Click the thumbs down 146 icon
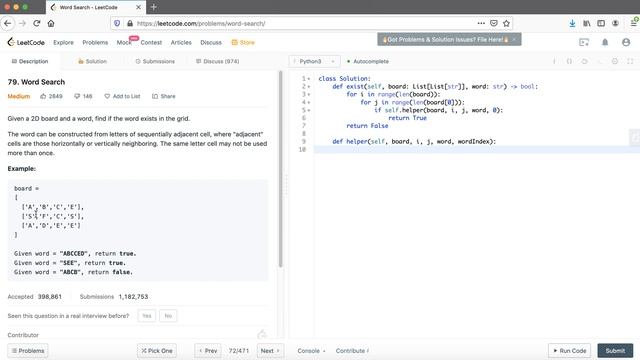The width and height of the screenshot is (640, 360). coord(77,96)
